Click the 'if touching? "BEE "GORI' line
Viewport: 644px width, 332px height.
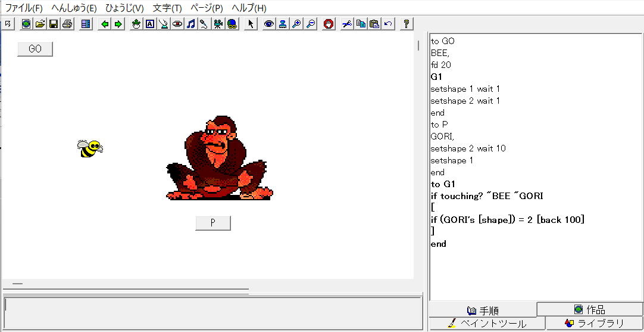pyautogui.click(x=487, y=196)
